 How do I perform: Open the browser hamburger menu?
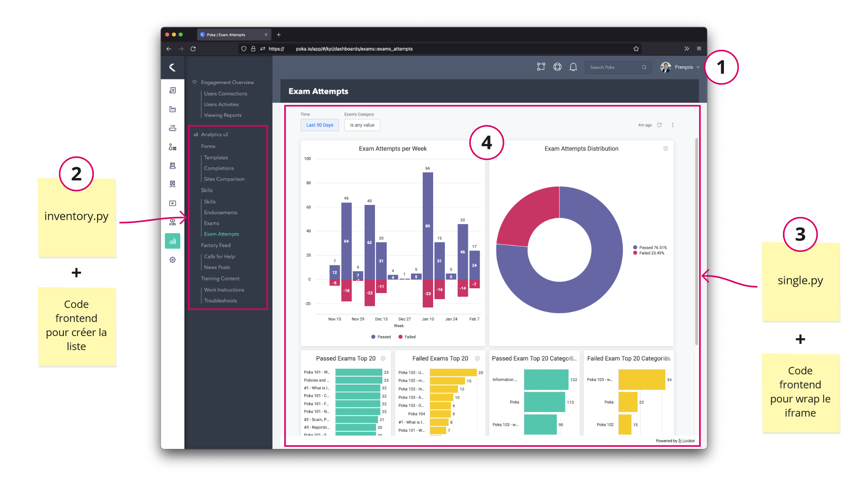coord(699,49)
